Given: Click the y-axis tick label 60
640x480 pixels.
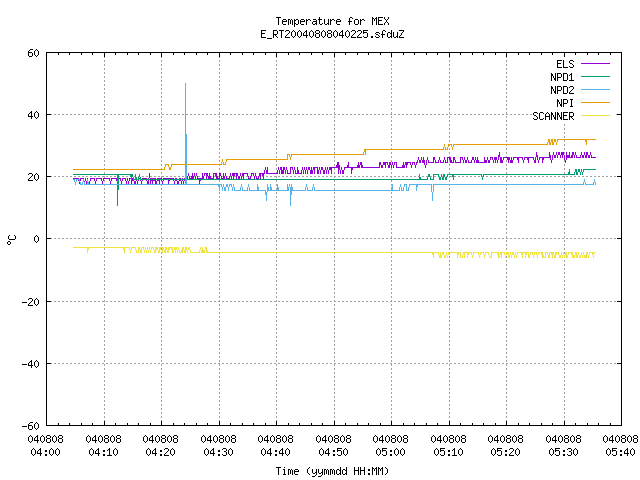Looking at the screenshot, I should (33, 53).
